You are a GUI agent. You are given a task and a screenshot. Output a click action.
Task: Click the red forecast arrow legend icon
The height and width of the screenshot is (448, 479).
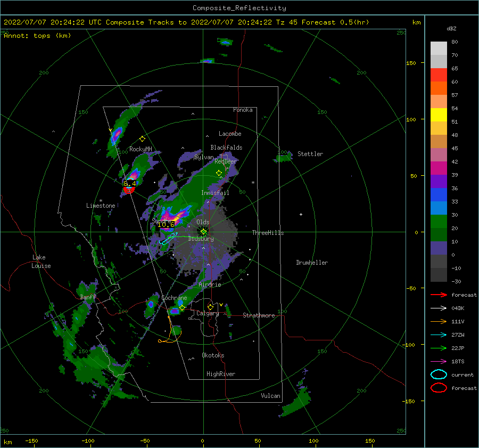pos(439,295)
